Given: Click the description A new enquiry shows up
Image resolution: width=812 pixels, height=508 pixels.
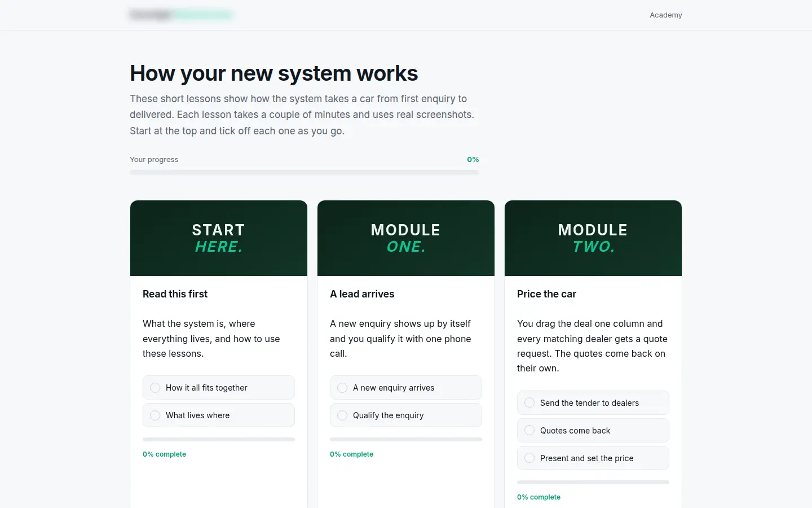Looking at the screenshot, I should point(400,339).
